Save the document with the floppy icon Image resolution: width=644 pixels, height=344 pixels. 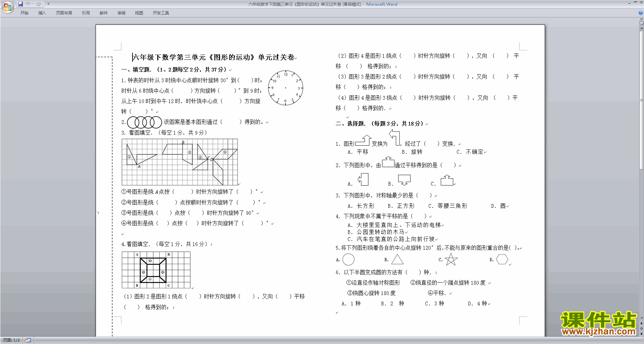(20, 4)
